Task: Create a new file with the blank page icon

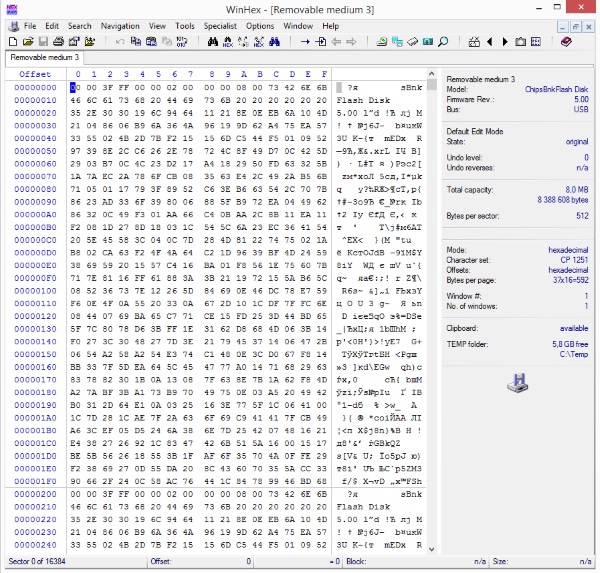Action: 13,41
